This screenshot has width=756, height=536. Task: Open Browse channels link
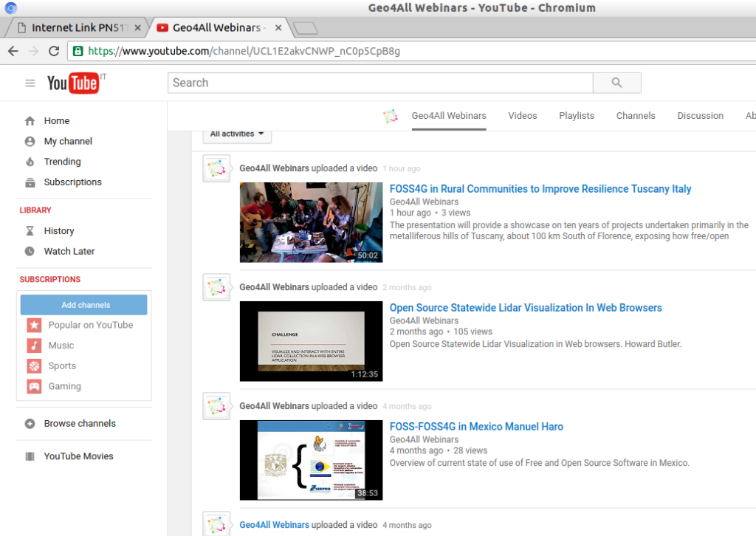click(80, 424)
